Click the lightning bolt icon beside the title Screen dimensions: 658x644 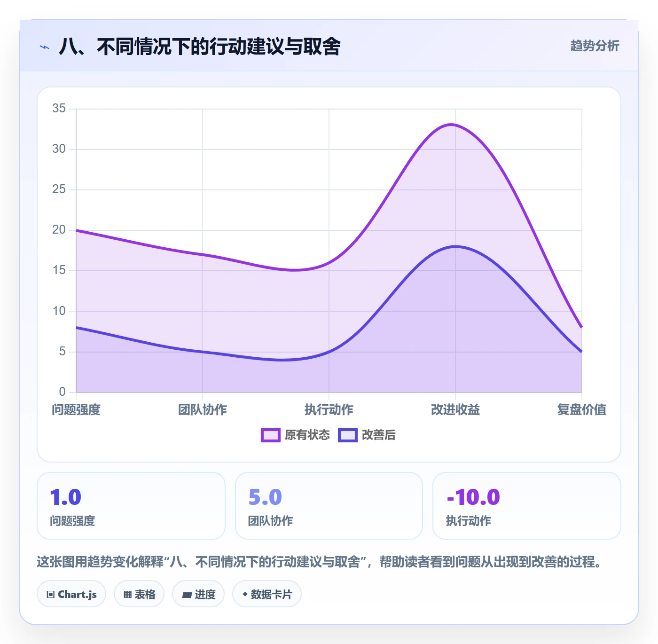[x=45, y=47]
